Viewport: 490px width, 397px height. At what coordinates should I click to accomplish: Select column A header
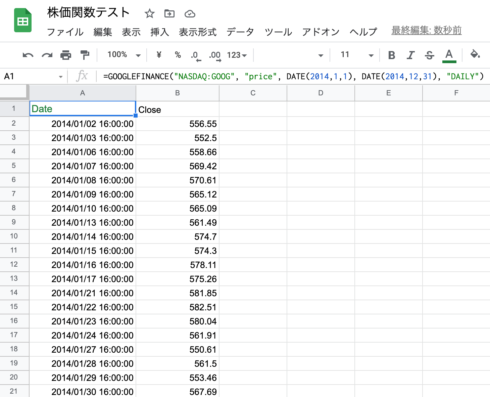coord(82,93)
